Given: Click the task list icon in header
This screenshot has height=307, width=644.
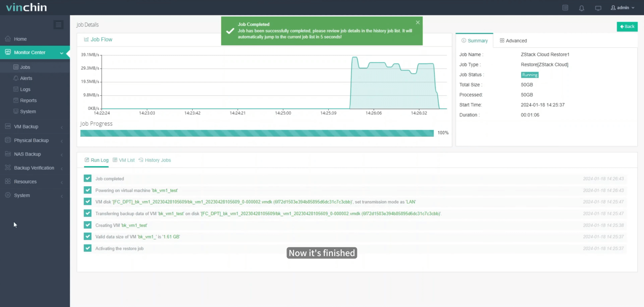Looking at the screenshot, I should click(565, 8).
